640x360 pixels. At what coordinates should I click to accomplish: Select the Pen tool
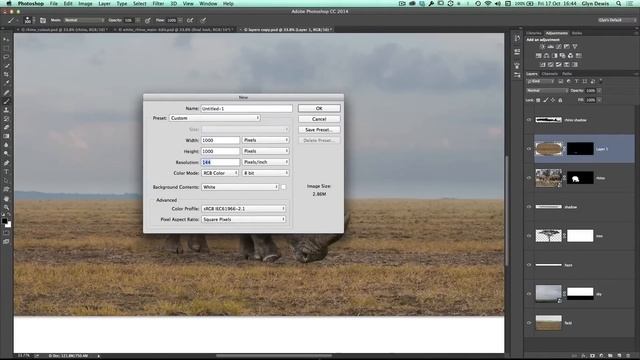coord(6,163)
